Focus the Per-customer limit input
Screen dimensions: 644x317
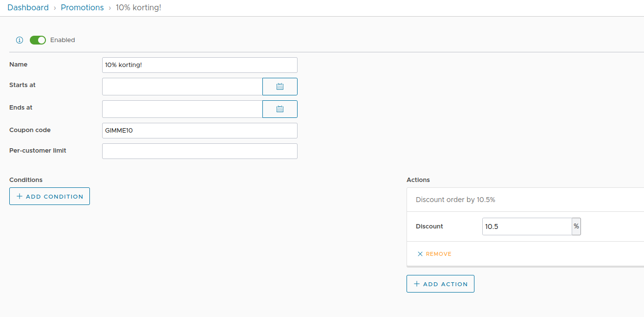coord(199,151)
